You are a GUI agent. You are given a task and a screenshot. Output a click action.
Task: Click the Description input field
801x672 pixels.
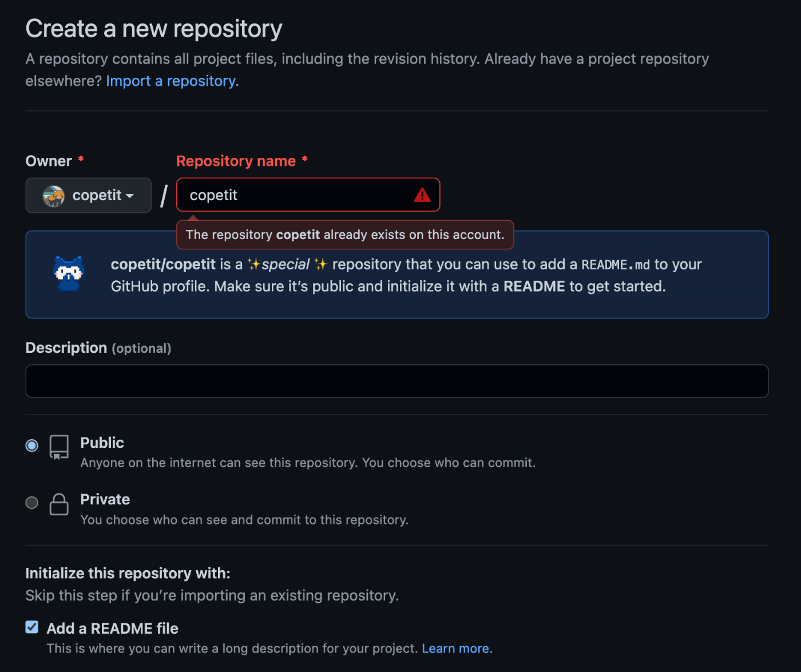[396, 381]
